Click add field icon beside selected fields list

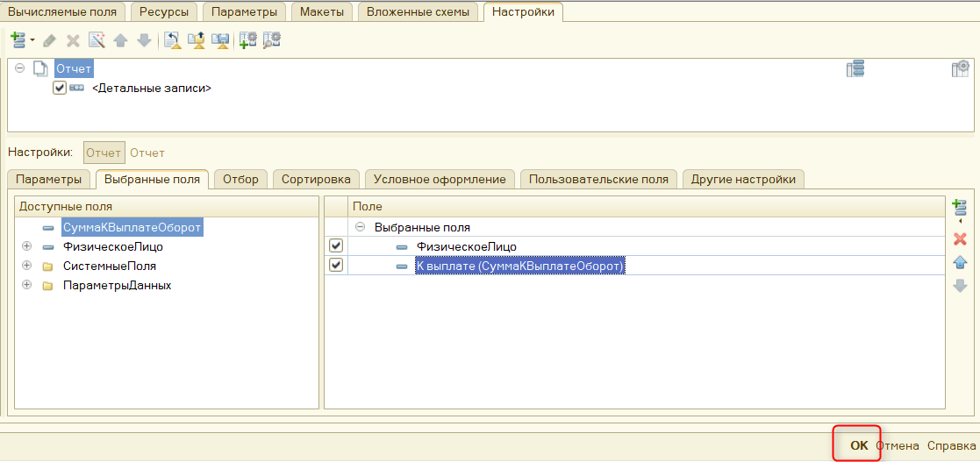tap(959, 209)
